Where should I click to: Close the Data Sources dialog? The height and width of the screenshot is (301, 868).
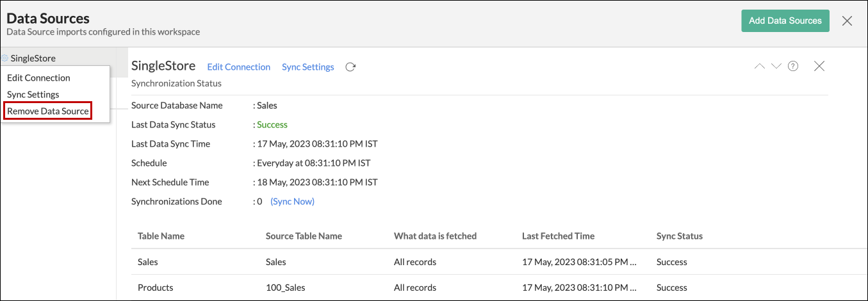(x=847, y=21)
